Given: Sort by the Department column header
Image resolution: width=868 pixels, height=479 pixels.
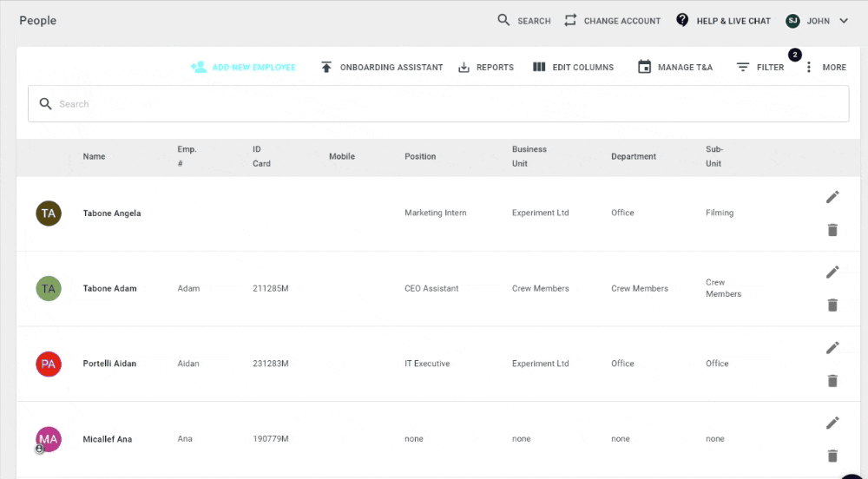Looking at the screenshot, I should pos(634,156).
